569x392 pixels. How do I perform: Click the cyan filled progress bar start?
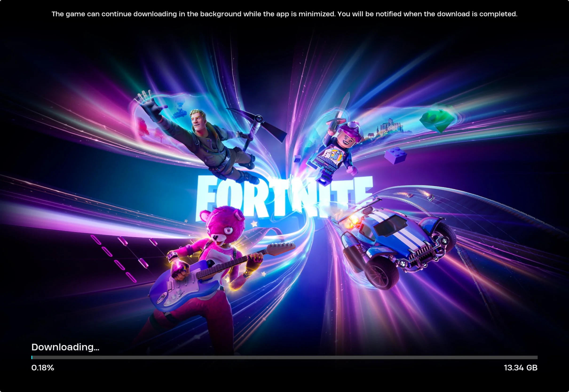(32, 357)
